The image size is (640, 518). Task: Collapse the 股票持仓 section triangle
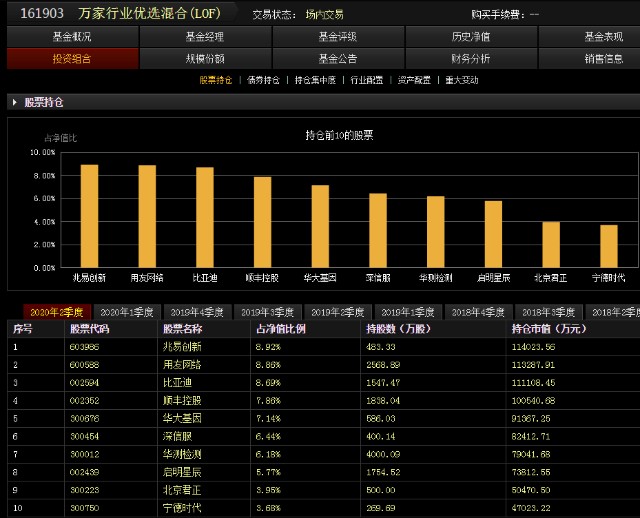click(x=13, y=102)
